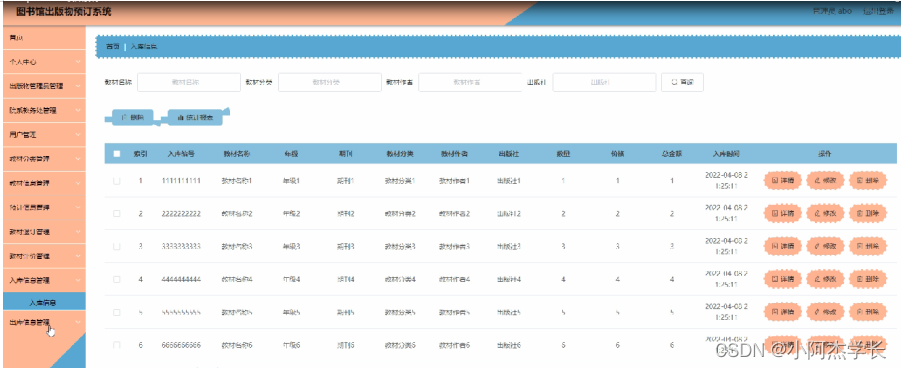Tick the checkbox for row 6666666666
Viewport: 902px width, 369px height.
[117, 345]
